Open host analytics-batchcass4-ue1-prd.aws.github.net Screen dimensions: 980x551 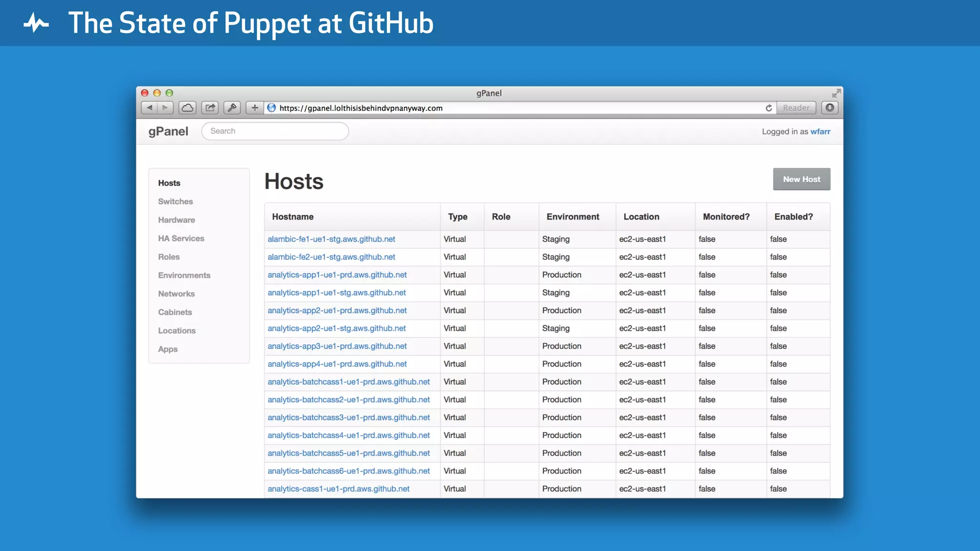(x=348, y=435)
